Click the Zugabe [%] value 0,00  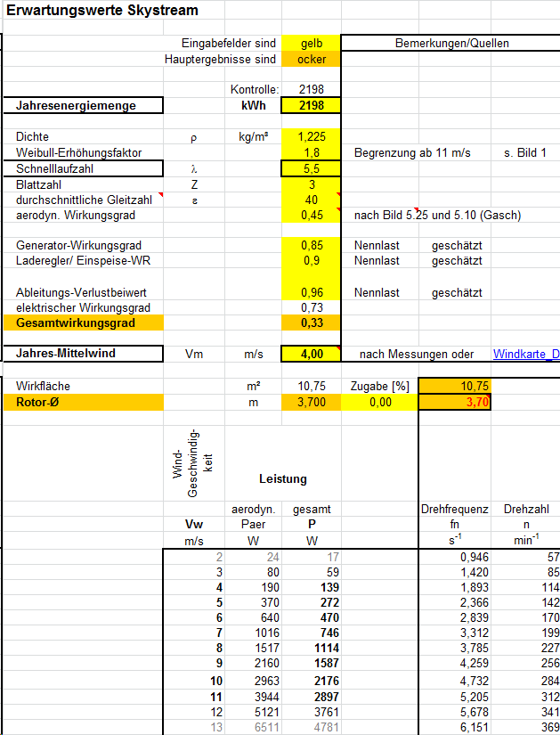click(379, 403)
